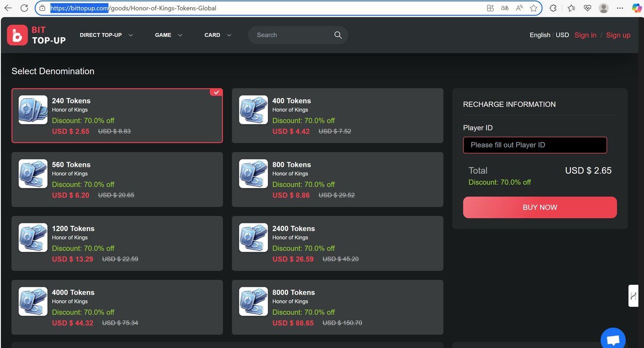Viewport: 644px width, 348px height.
Task: Bookmark this page with the star icon
Action: pos(534,8)
